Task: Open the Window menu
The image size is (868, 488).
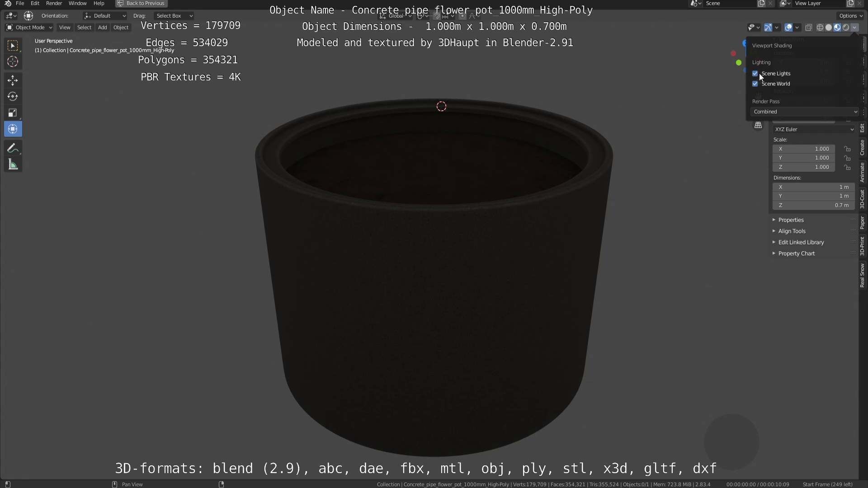Action: (x=77, y=4)
